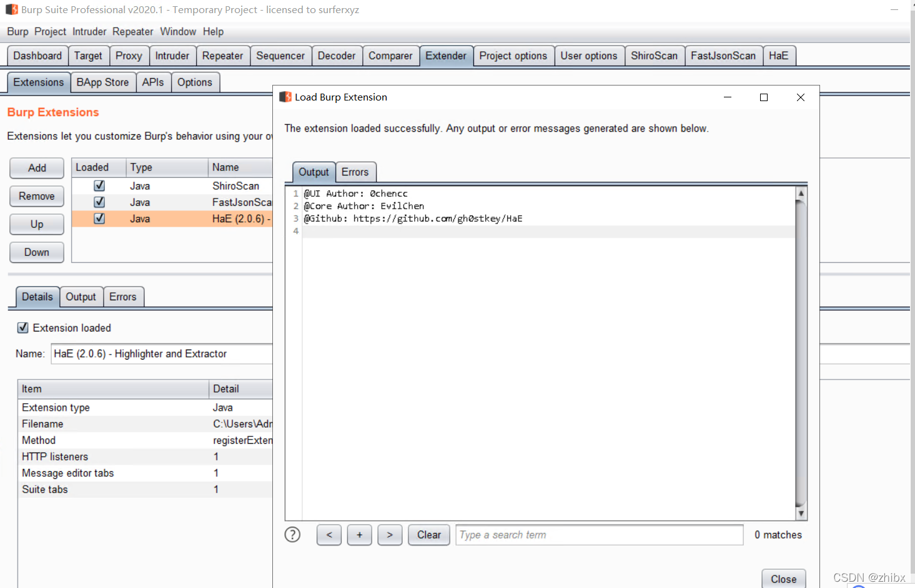The width and height of the screenshot is (915, 588).
Task: Select the ShiroScan extension row
Action: coord(172,186)
